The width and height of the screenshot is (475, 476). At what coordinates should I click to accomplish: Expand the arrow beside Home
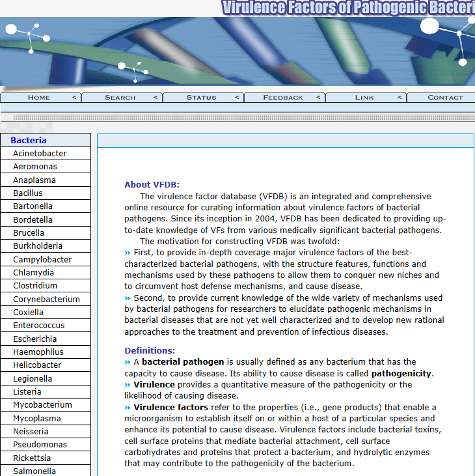click(74, 98)
